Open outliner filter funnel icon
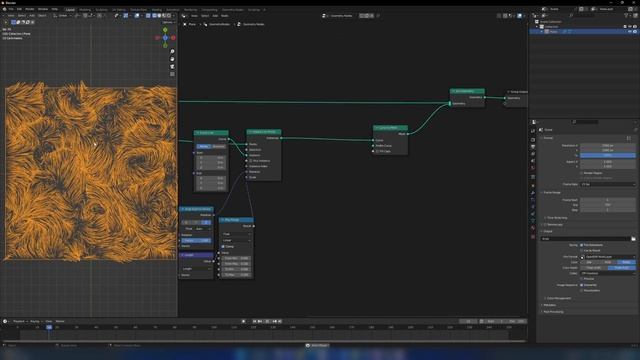This screenshot has width=640, height=360. pos(626,16)
